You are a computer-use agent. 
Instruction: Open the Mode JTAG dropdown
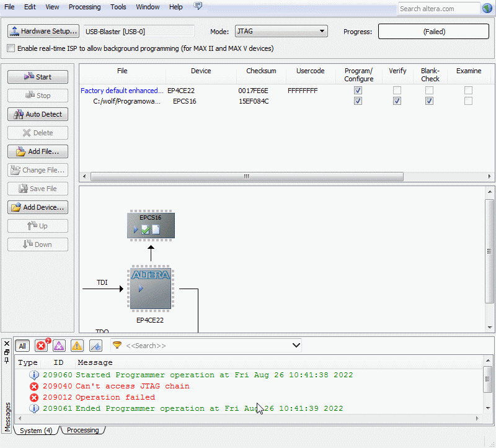click(x=281, y=31)
